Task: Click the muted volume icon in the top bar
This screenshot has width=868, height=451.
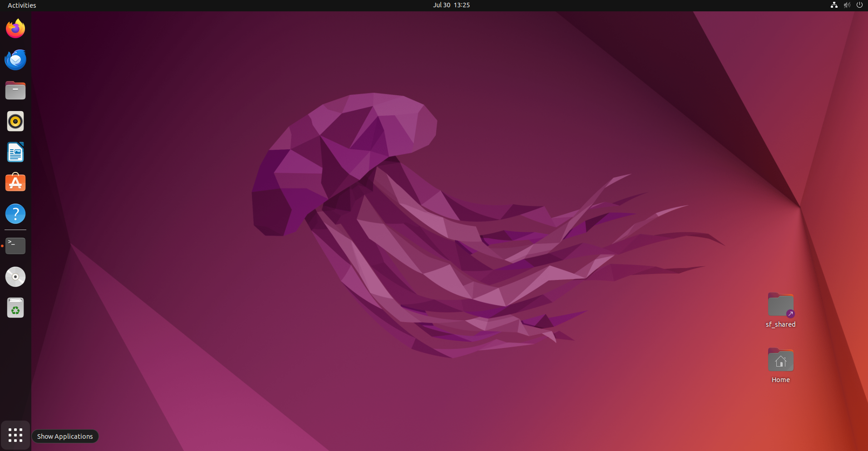Action: click(847, 5)
